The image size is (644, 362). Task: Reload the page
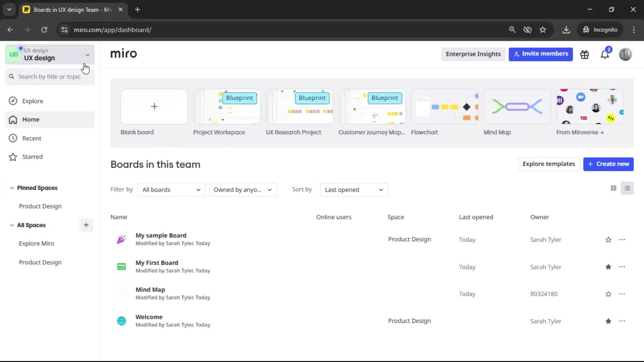point(44,30)
